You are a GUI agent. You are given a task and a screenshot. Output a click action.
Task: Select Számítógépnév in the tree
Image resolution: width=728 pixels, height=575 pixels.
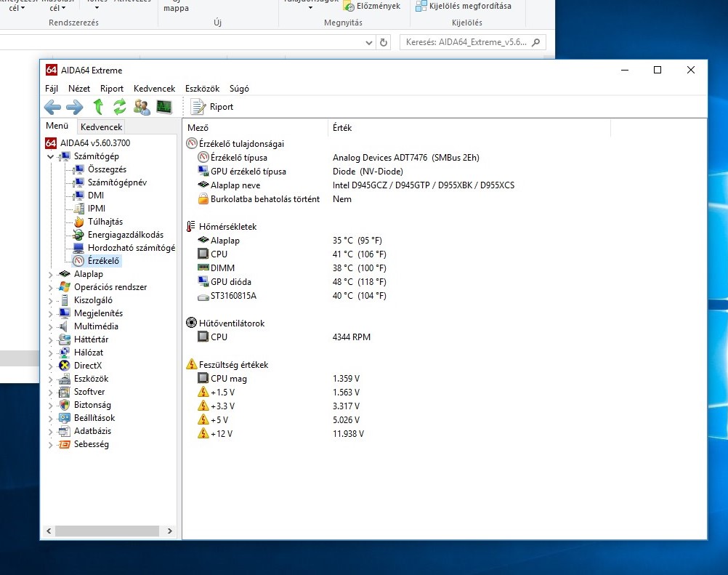(117, 182)
